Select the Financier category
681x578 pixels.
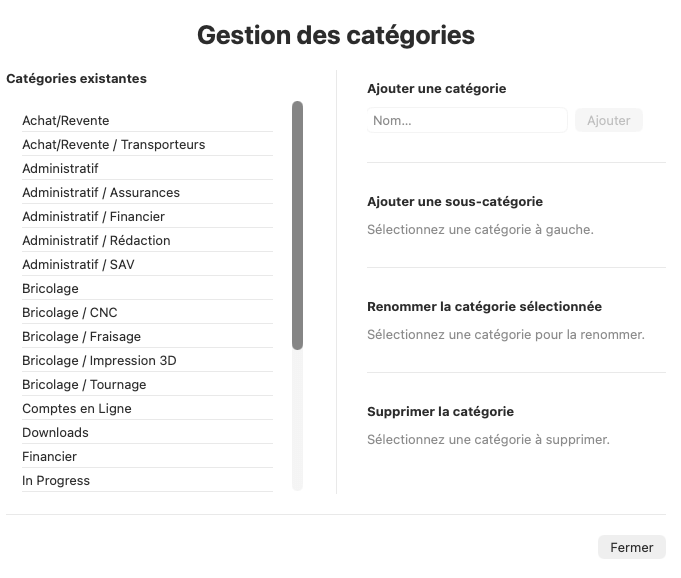coord(49,457)
